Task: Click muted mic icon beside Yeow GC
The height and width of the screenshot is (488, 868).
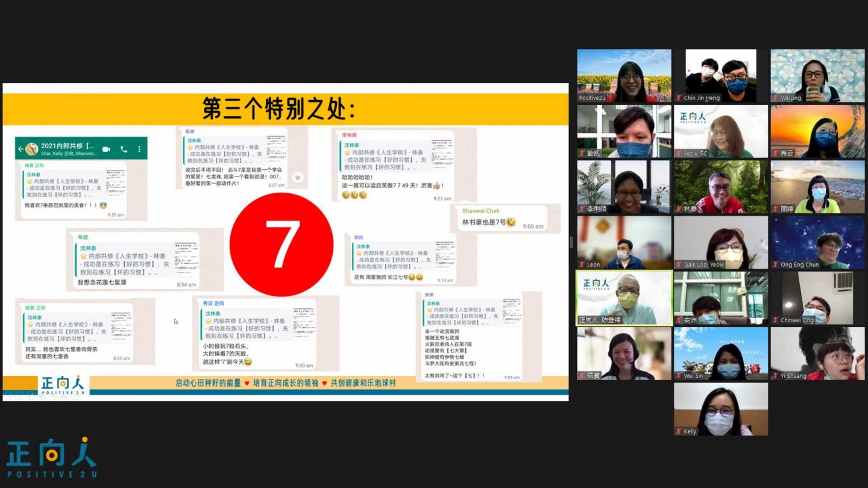Action: [679, 154]
